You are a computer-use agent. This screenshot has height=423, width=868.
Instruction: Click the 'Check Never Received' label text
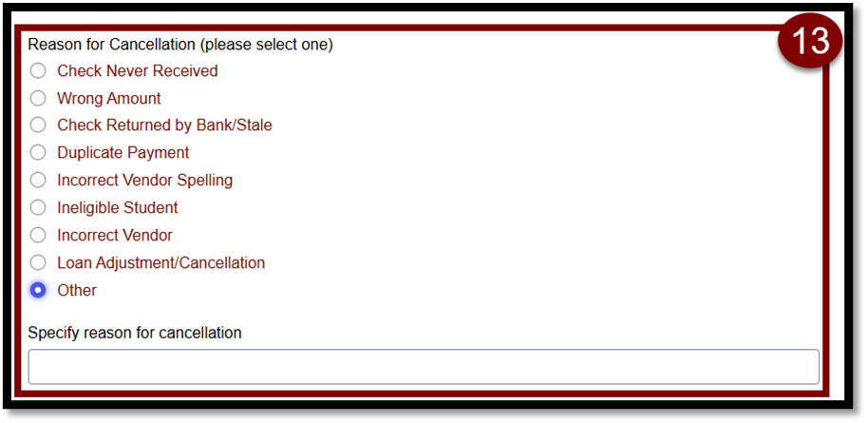138,71
